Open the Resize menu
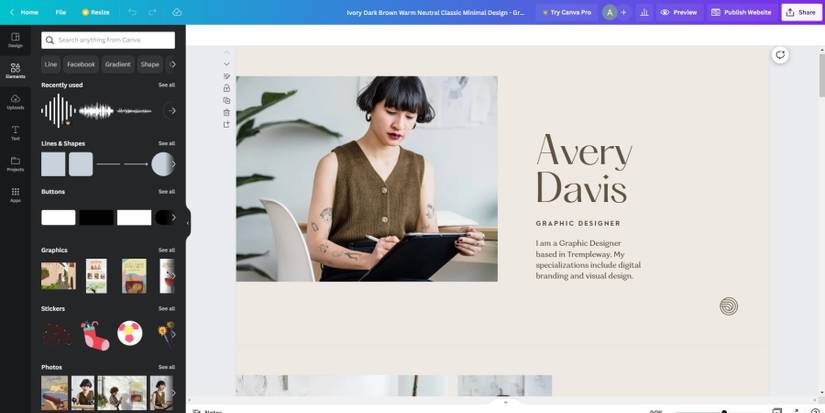Viewport: 825px width, 413px height. [96, 12]
